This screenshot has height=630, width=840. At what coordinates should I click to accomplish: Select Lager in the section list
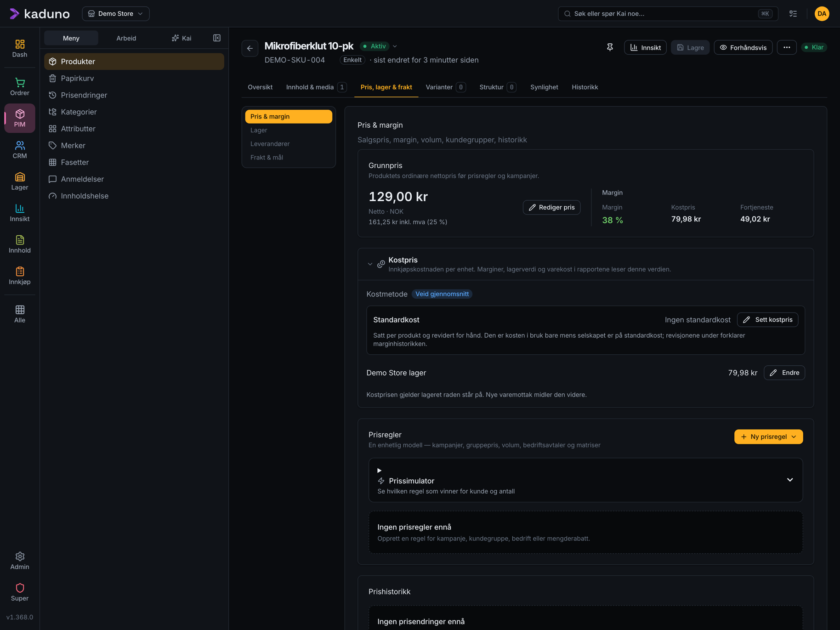pos(289,130)
